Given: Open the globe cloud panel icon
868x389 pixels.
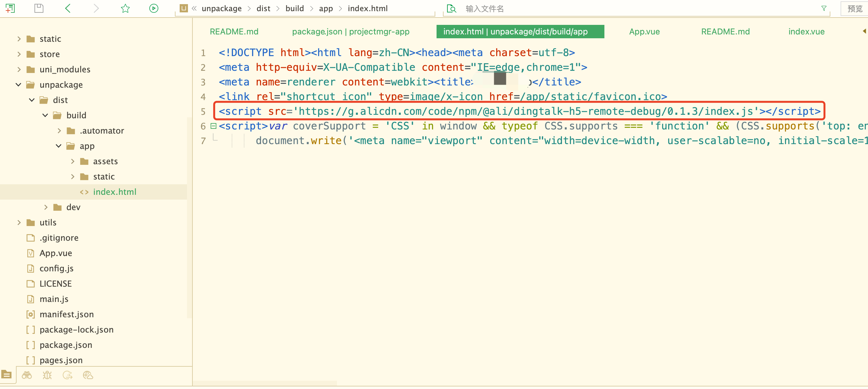Looking at the screenshot, I should (x=88, y=375).
